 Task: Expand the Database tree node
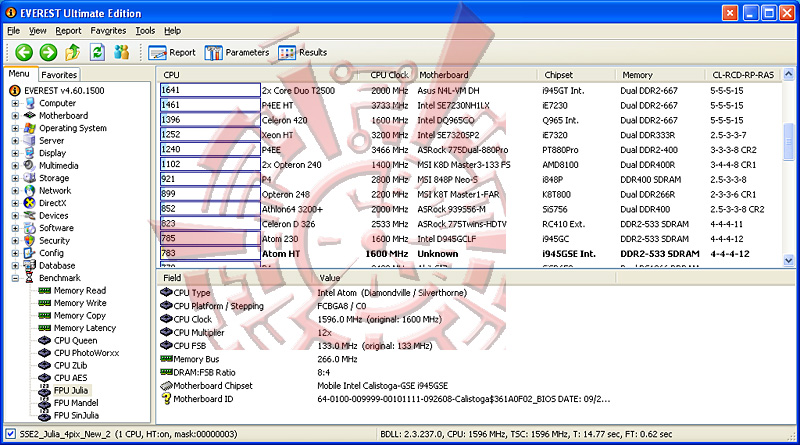tap(15, 265)
